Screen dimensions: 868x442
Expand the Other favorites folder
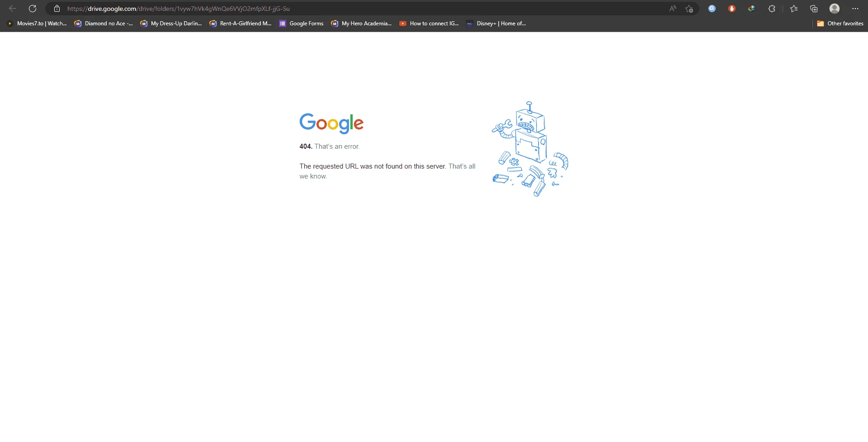click(x=840, y=24)
